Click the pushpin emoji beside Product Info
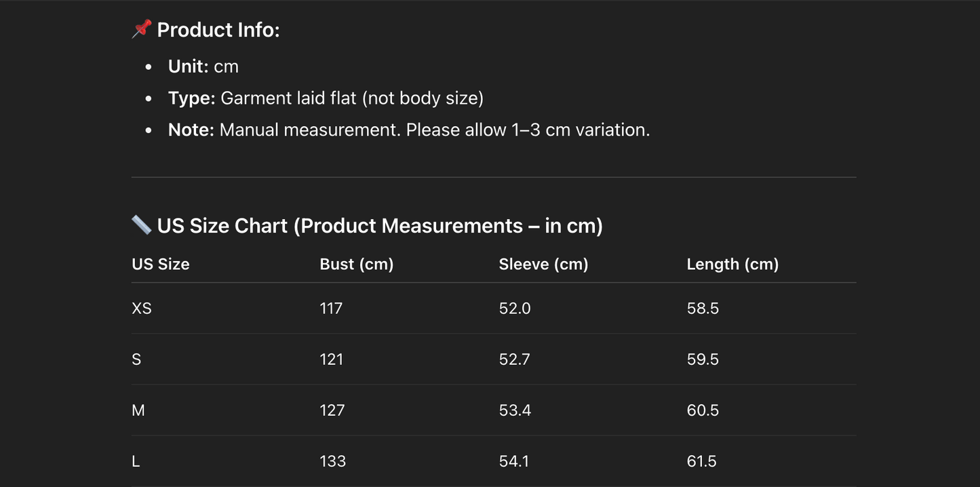Viewport: 980px width, 487px height. pyautogui.click(x=141, y=29)
